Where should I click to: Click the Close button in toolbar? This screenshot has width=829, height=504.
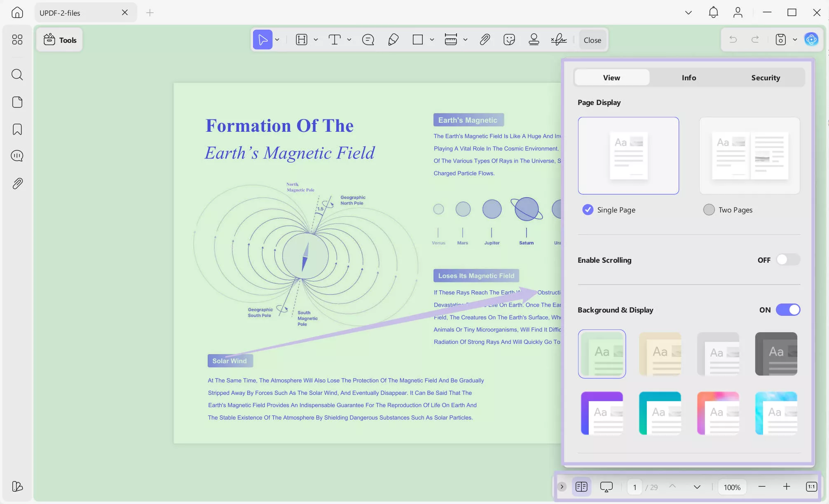pos(592,40)
